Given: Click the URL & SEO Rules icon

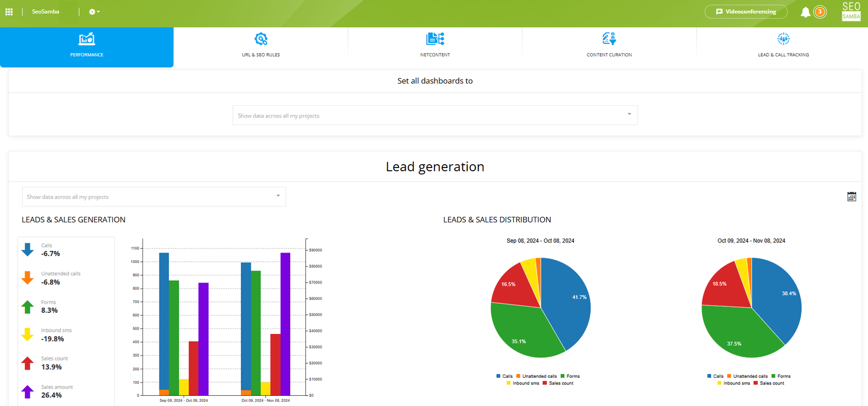Looking at the screenshot, I should coord(261,39).
